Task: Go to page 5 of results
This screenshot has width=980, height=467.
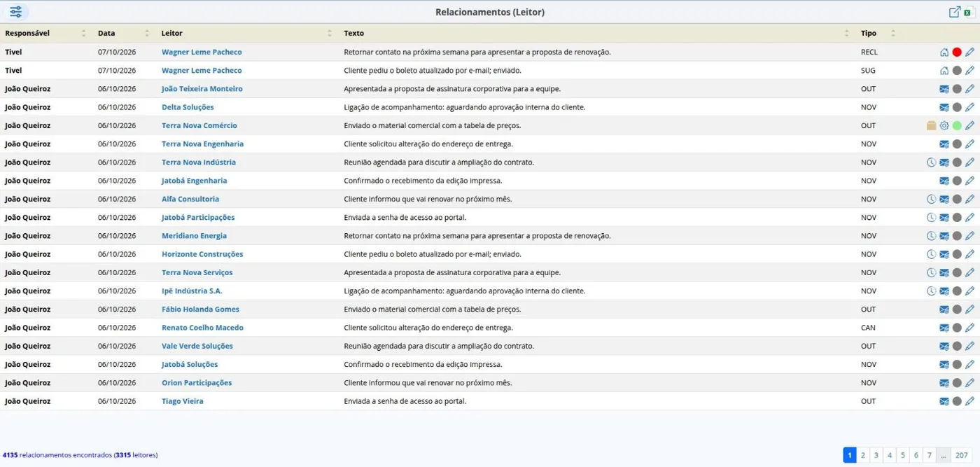Action: click(903, 455)
